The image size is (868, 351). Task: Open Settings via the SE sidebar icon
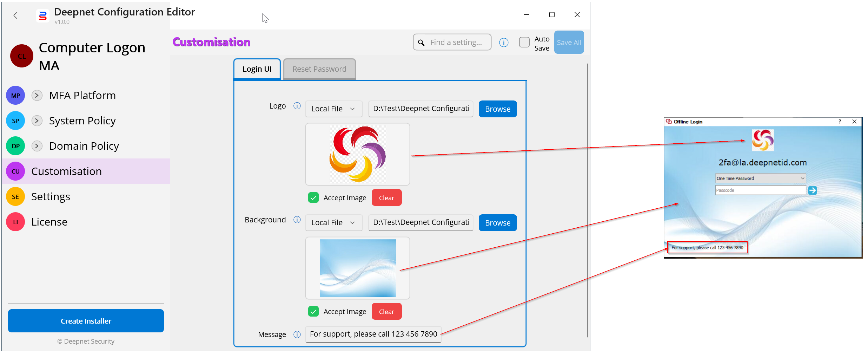[15, 196]
